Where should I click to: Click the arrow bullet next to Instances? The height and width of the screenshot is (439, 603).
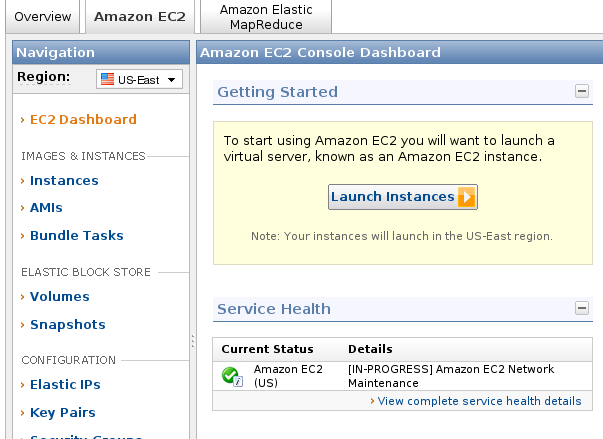pyautogui.click(x=23, y=181)
